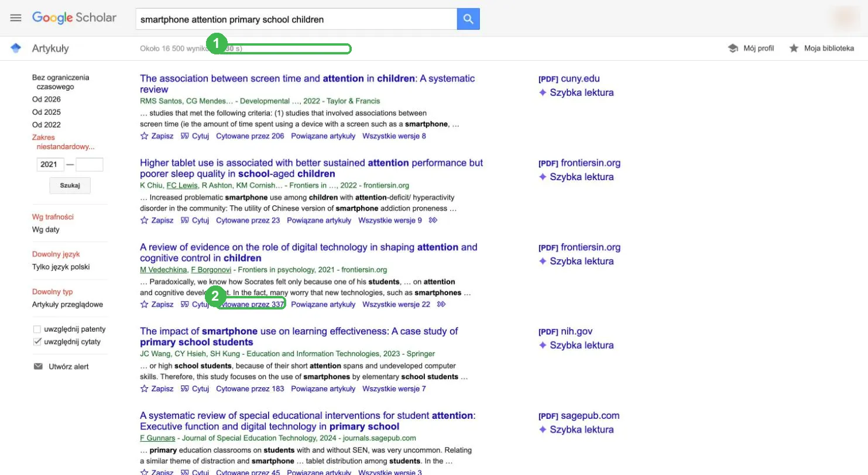Image resolution: width=868 pixels, height=475 pixels.
Task: Select Zakres niestandardowy date range
Action: click(63, 142)
